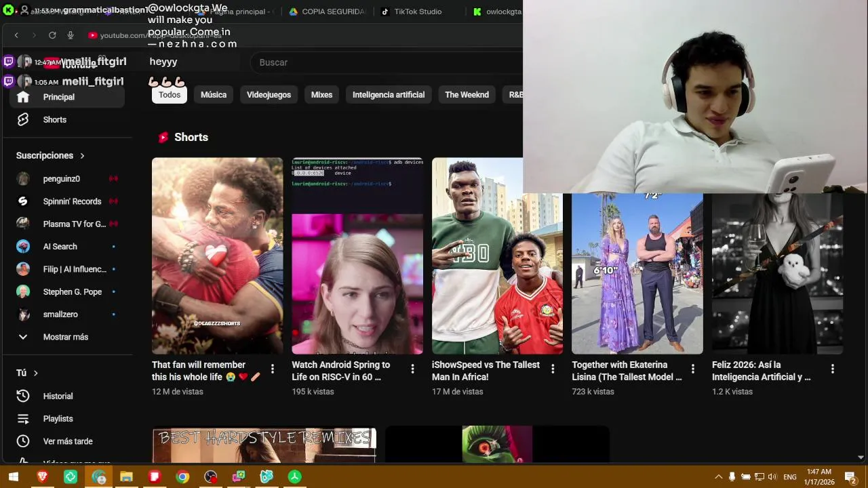Open Google Chrome from taskbar

[182, 477]
